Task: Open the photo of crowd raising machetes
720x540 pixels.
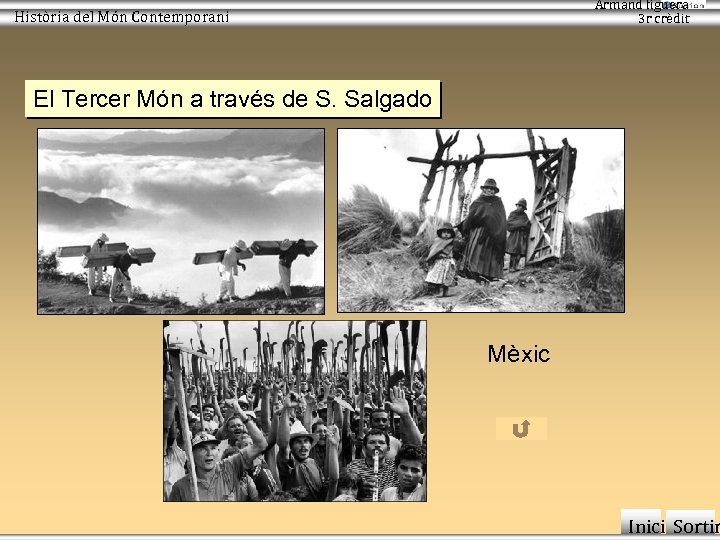Action: pos(295,411)
